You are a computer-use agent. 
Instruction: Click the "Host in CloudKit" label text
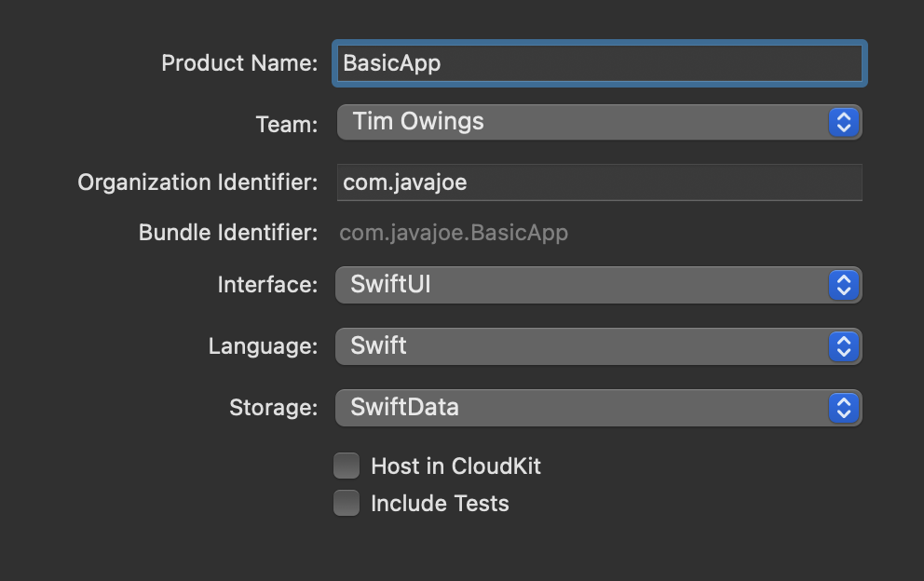455,466
